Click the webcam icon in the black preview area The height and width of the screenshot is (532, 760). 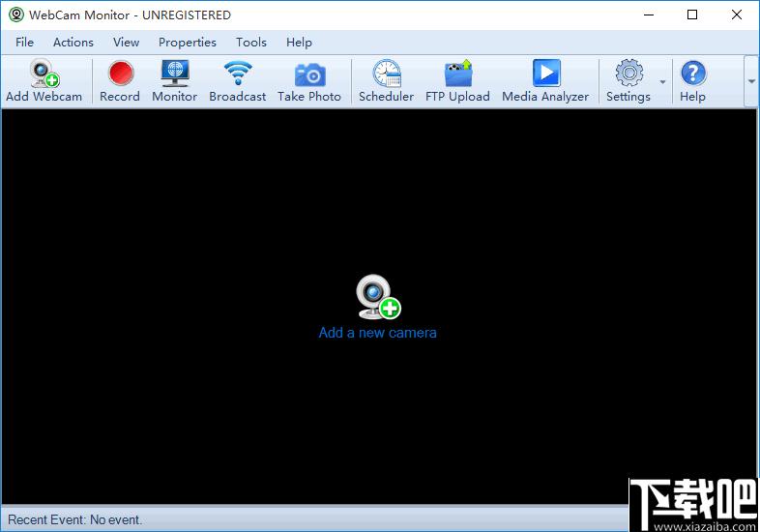coord(377,297)
